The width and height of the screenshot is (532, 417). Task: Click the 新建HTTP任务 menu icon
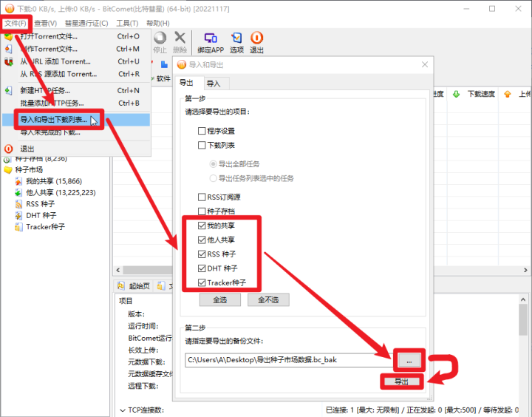coord(8,91)
